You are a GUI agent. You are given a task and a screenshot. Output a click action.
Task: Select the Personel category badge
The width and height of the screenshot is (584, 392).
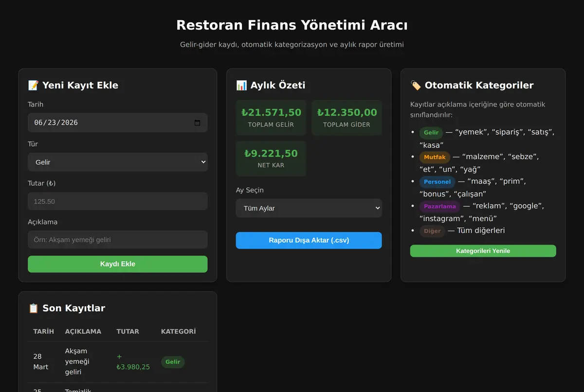[x=437, y=182]
